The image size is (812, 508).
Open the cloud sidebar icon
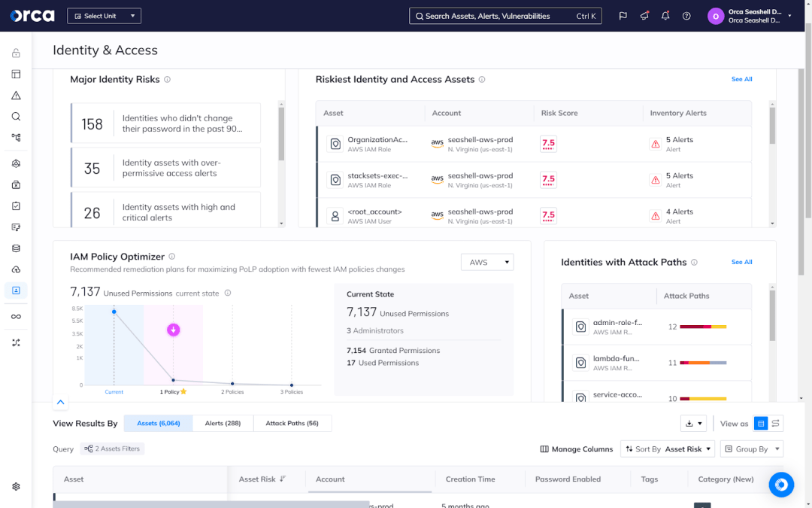click(16, 269)
